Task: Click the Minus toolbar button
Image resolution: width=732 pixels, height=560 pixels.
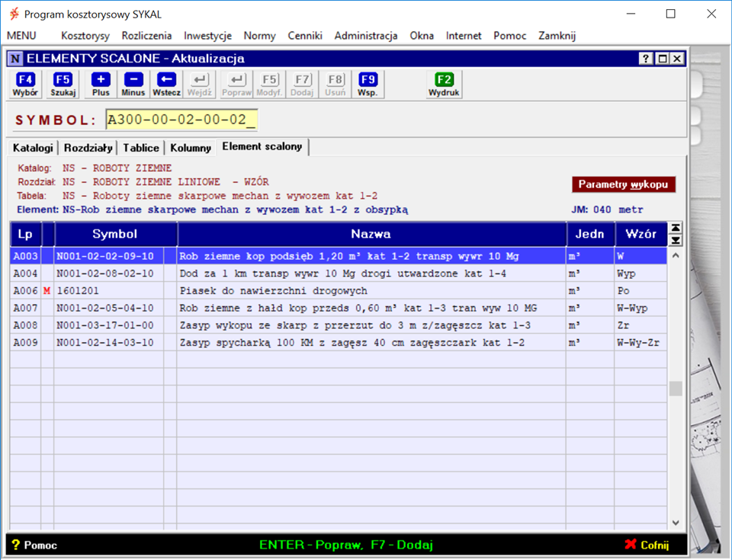Action: [133, 85]
